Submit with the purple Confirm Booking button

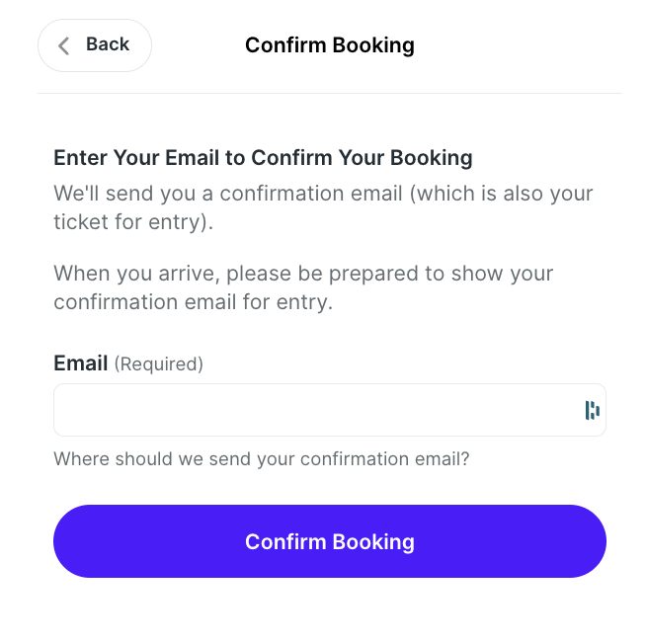(x=330, y=541)
